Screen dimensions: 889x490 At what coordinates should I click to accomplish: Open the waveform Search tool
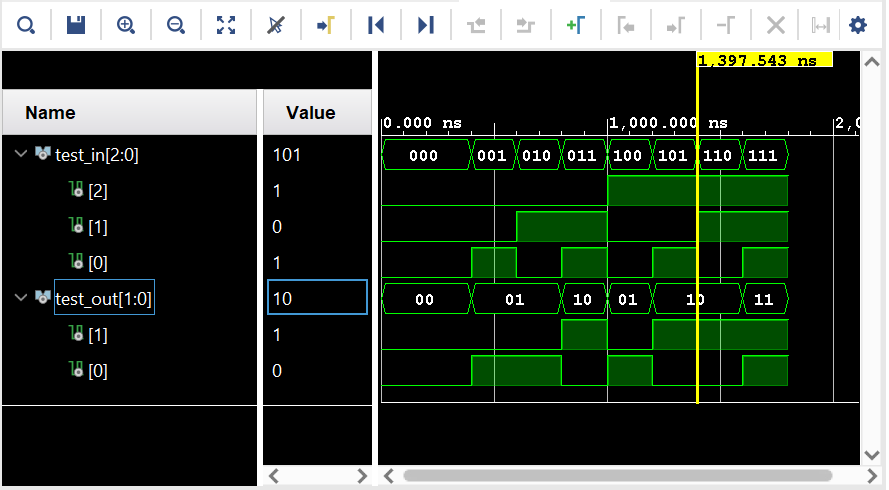coord(26,25)
